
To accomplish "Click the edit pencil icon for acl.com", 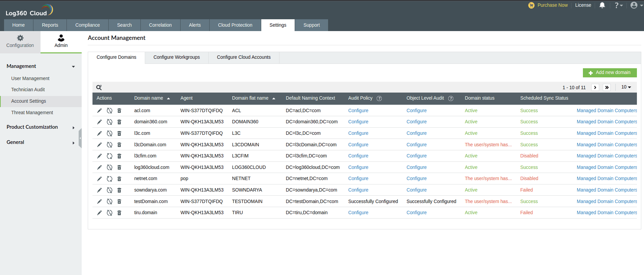I will (99, 111).
